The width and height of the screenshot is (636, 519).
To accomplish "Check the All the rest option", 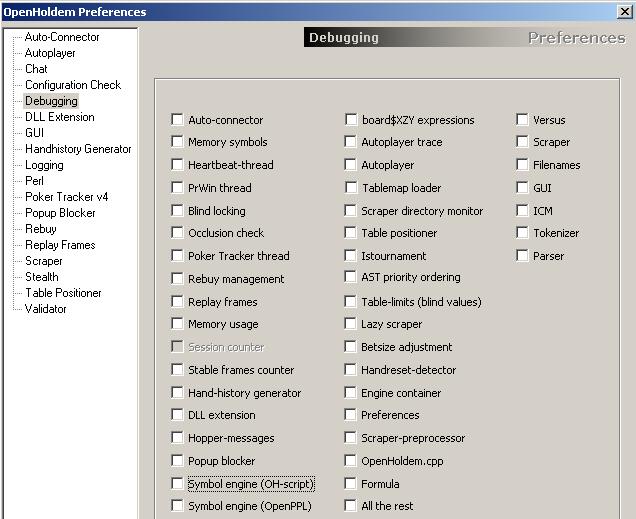I will point(350,506).
